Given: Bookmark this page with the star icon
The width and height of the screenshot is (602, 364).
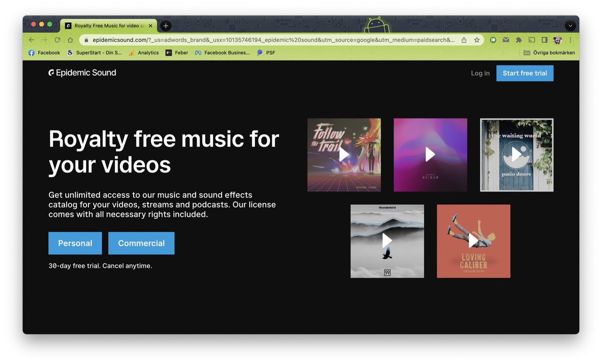Looking at the screenshot, I should [x=477, y=40].
